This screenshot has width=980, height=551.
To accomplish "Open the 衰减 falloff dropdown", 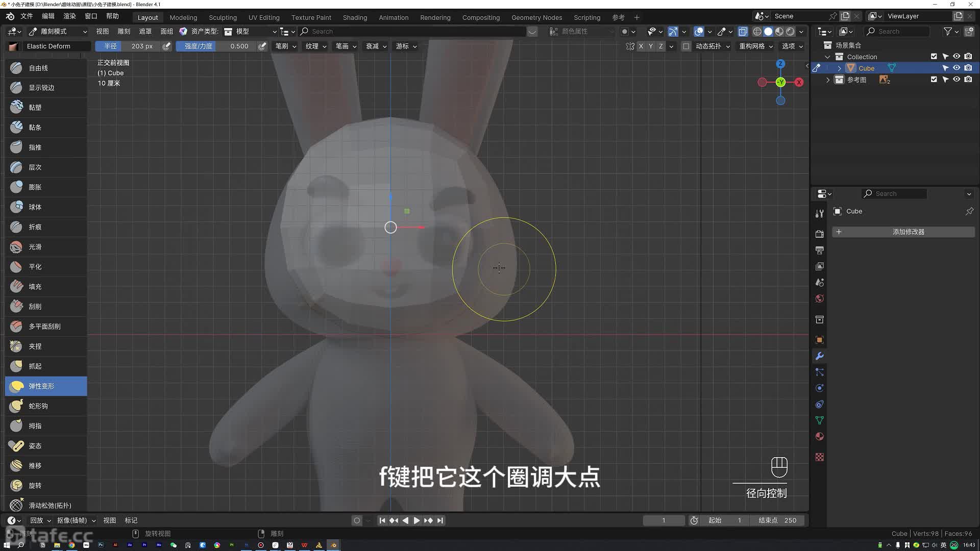I will pyautogui.click(x=376, y=46).
